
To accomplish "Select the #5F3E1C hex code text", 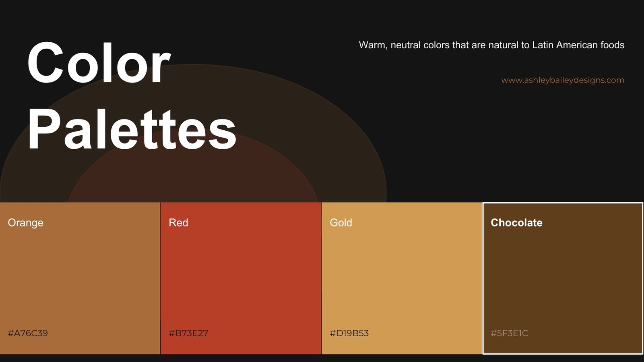I will [509, 333].
